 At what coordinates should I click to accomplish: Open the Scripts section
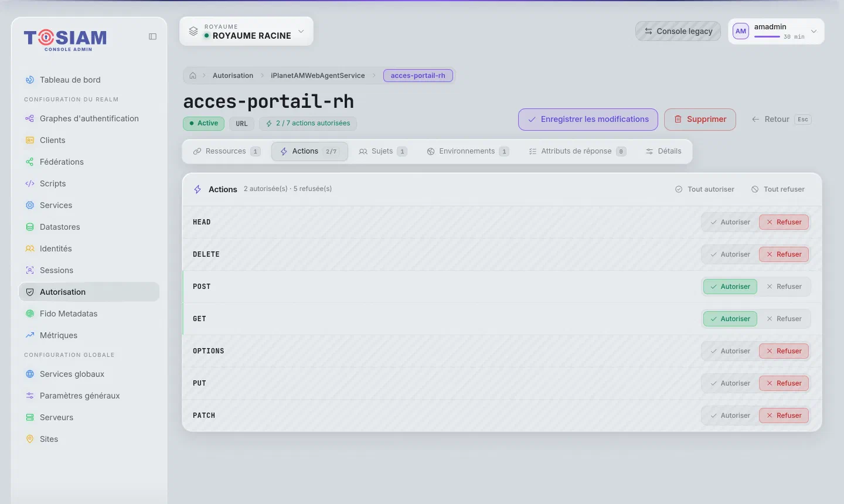click(89, 183)
